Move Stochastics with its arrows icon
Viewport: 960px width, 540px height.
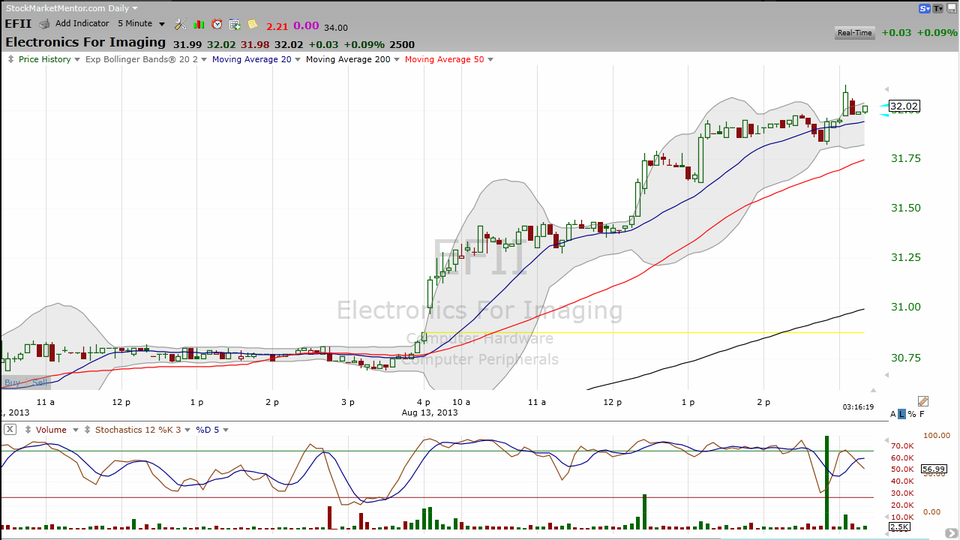click(x=88, y=430)
